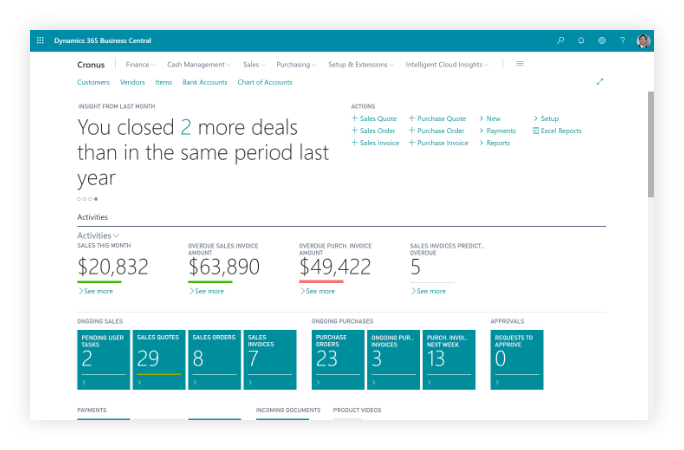The height and width of the screenshot is (450, 684).
Task: Expand the Finance menu dropdown
Action: 140,64
